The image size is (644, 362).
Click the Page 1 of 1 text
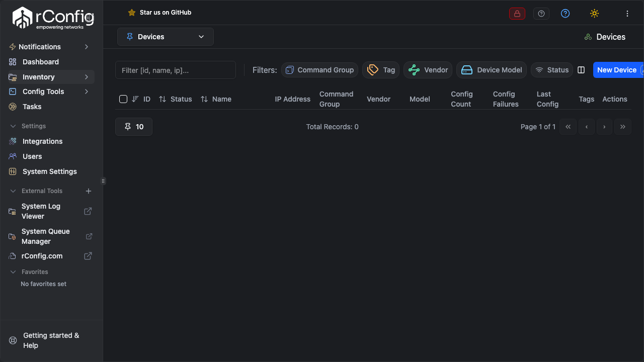click(x=538, y=127)
